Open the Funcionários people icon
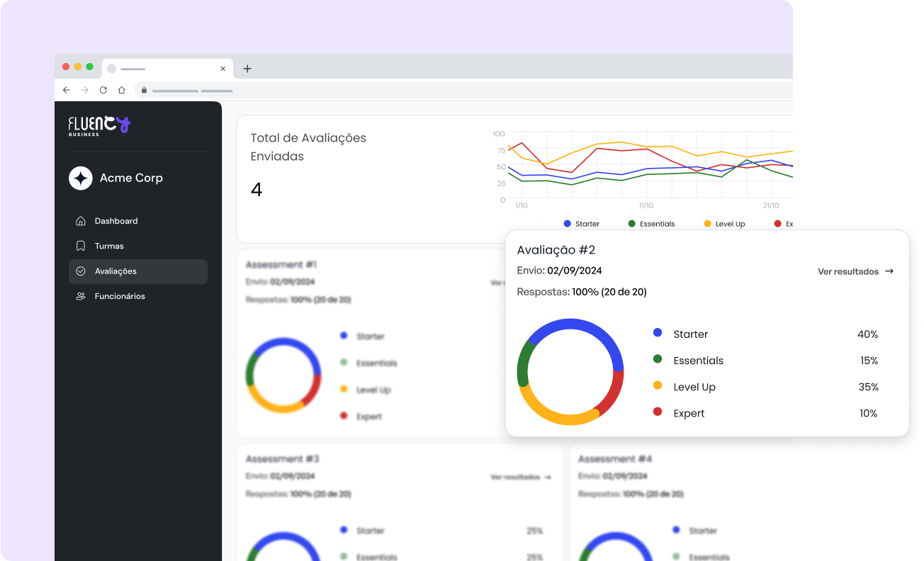The height and width of the screenshot is (561, 924). [x=81, y=296]
